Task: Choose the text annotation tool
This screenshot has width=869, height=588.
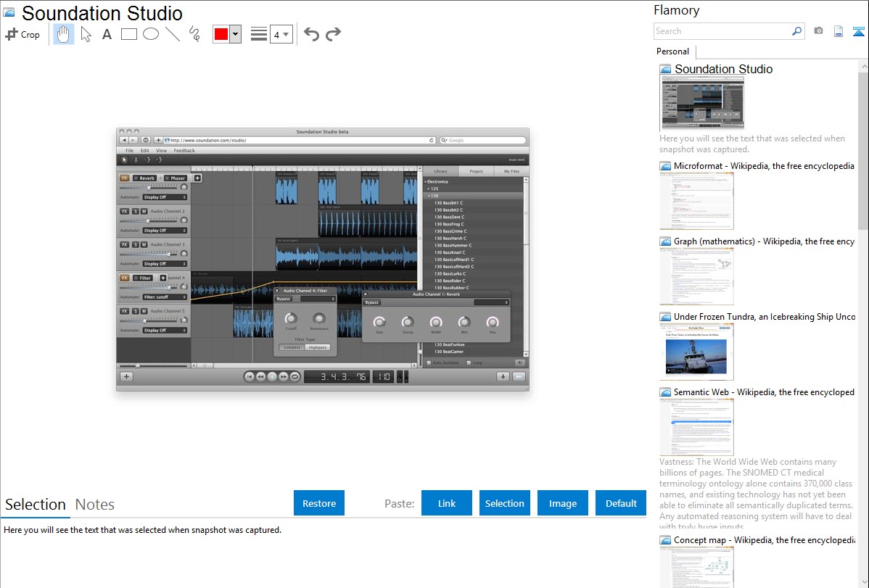Action: 107,34
